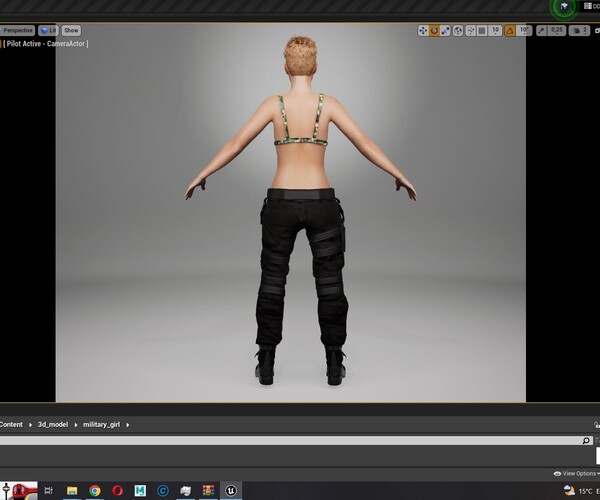Open the Lit view mode menu

coord(48,30)
